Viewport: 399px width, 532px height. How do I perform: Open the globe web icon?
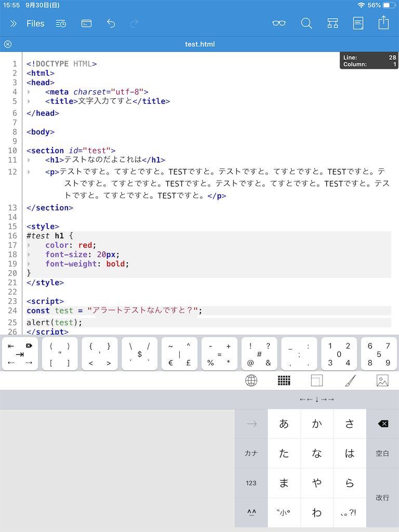(251, 380)
